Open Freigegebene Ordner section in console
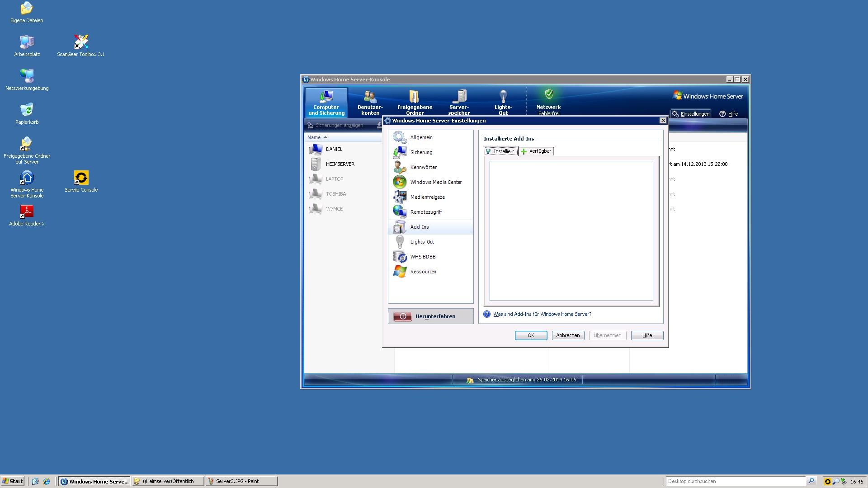Image resolution: width=868 pixels, height=488 pixels. (x=415, y=103)
